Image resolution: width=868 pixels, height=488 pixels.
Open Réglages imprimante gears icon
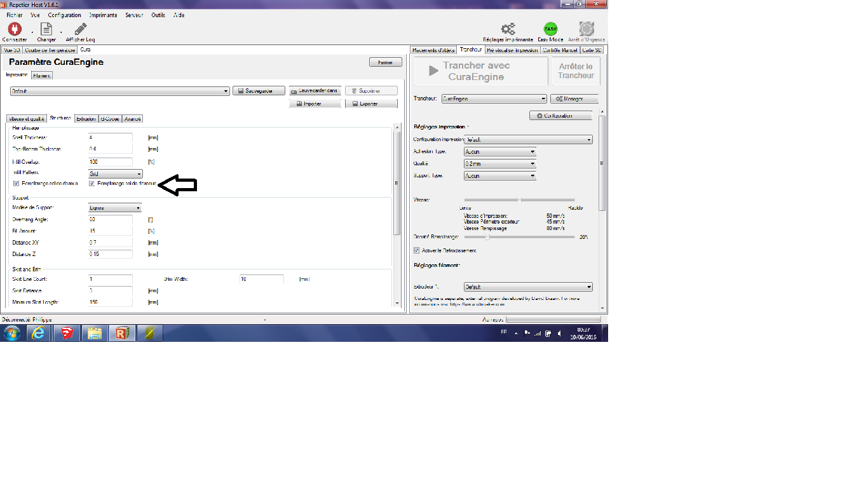[x=508, y=29]
